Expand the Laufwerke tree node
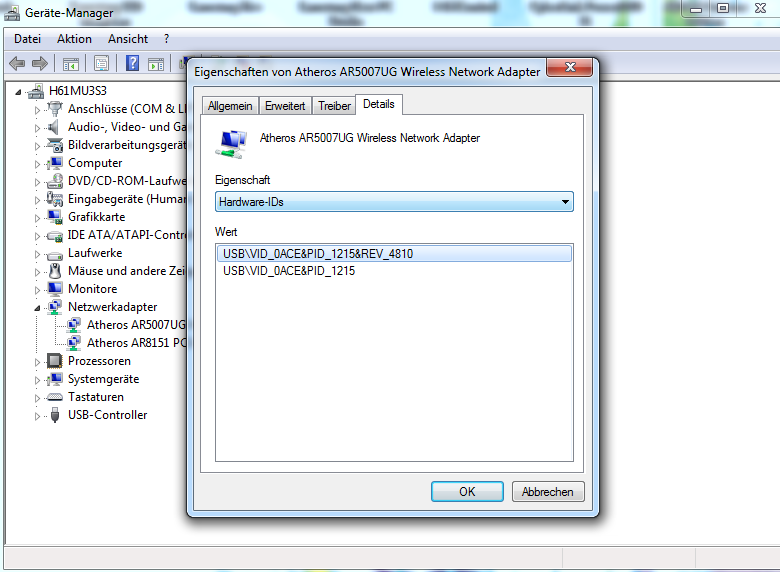This screenshot has width=780, height=572. pos(37,254)
